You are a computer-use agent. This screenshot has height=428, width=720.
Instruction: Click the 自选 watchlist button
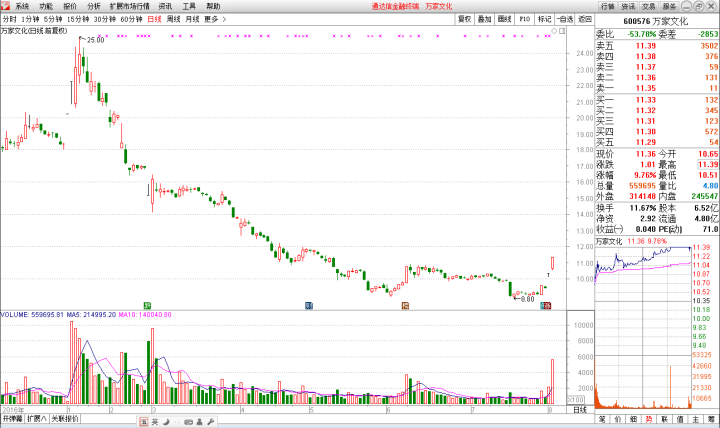(565, 19)
